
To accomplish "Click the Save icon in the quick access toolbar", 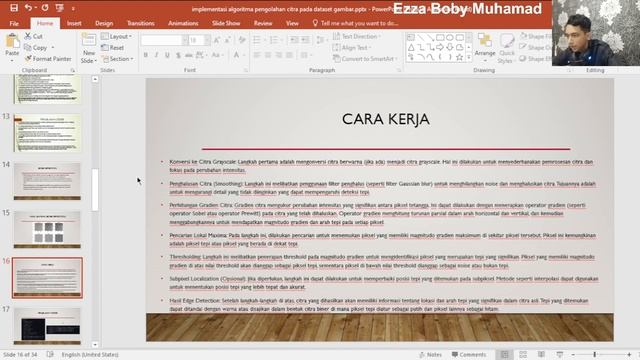I will (x=13, y=8).
